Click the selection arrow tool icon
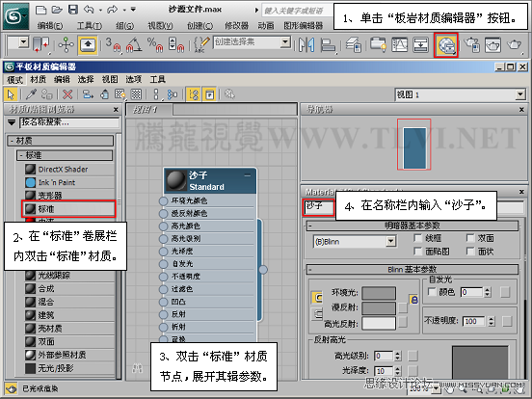Viewport: 532px width, 399px height. (x=11, y=94)
